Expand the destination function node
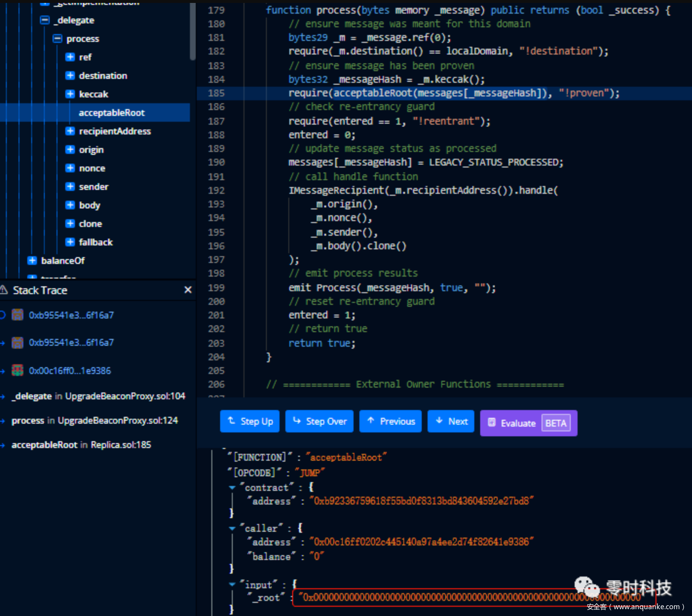692x616 pixels. (70, 75)
